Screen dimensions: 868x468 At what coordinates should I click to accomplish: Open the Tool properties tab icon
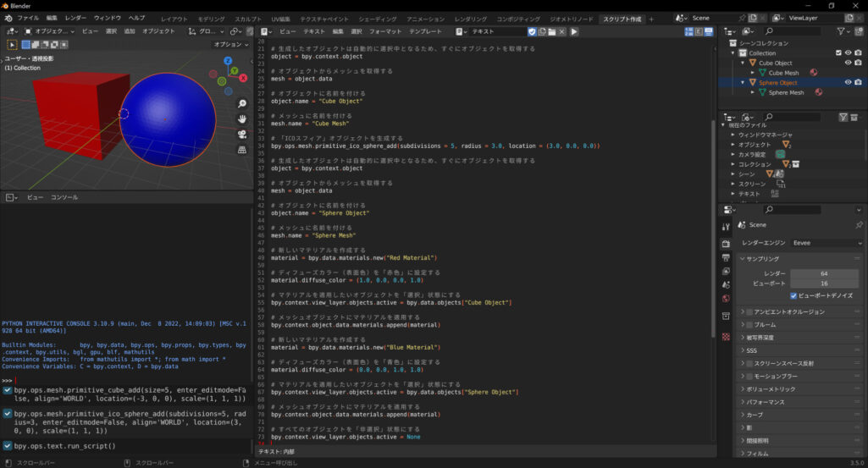click(726, 227)
